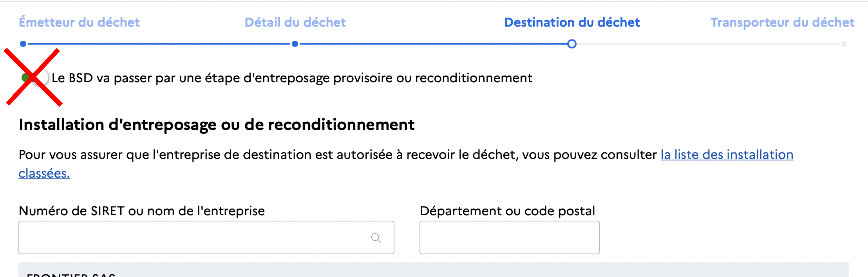Click the Département ou code postal field
Image resolution: width=868 pixels, height=277 pixels.
pyautogui.click(x=509, y=237)
